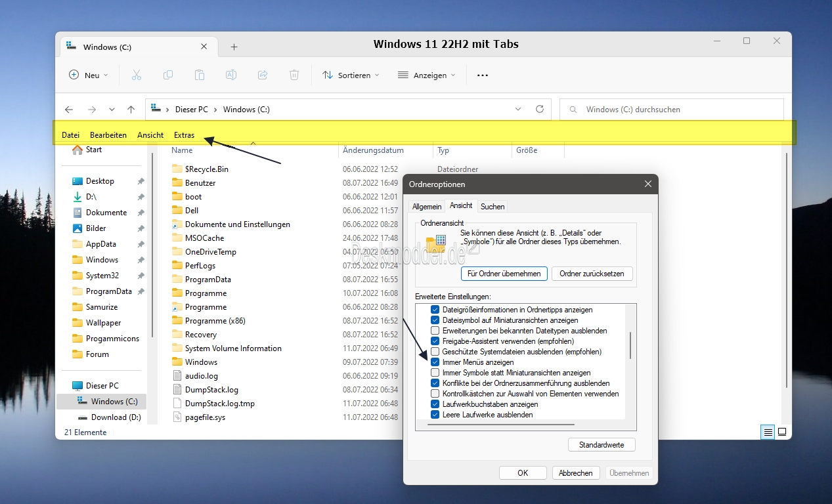Click the horizontal scrollbar in Erweiterte Einstellungen
Image resolution: width=832 pixels, height=504 pixels.
click(500, 425)
